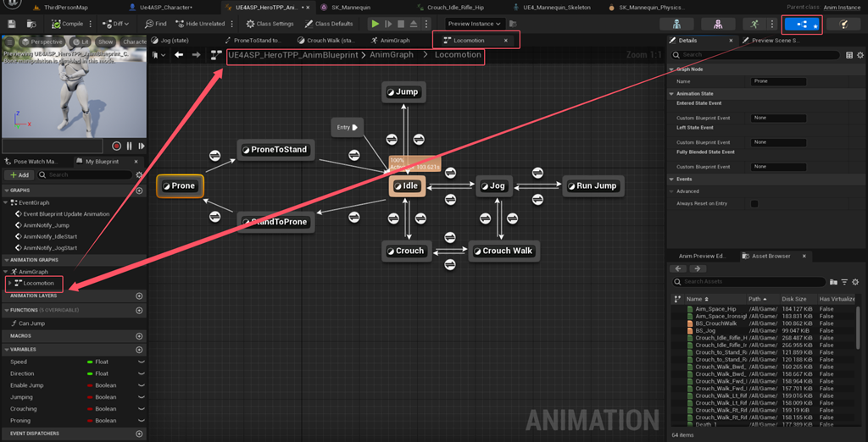The height and width of the screenshot is (442, 868).
Task: Open Details panel settings gear
Action: coord(860,55)
